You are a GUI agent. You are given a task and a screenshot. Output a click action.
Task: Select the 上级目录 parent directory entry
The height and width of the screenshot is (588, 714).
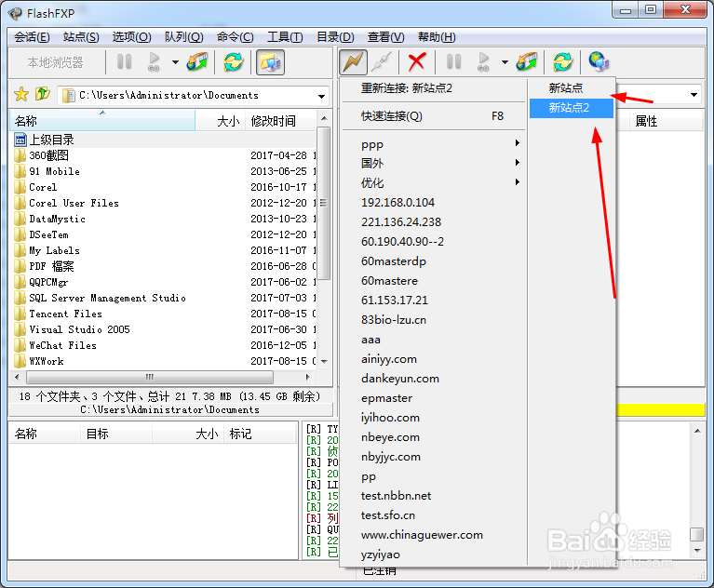[51, 140]
